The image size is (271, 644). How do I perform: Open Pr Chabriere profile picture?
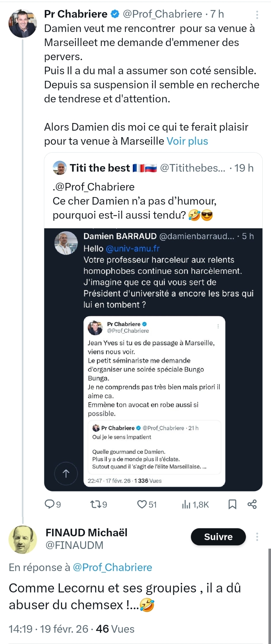tap(22, 24)
